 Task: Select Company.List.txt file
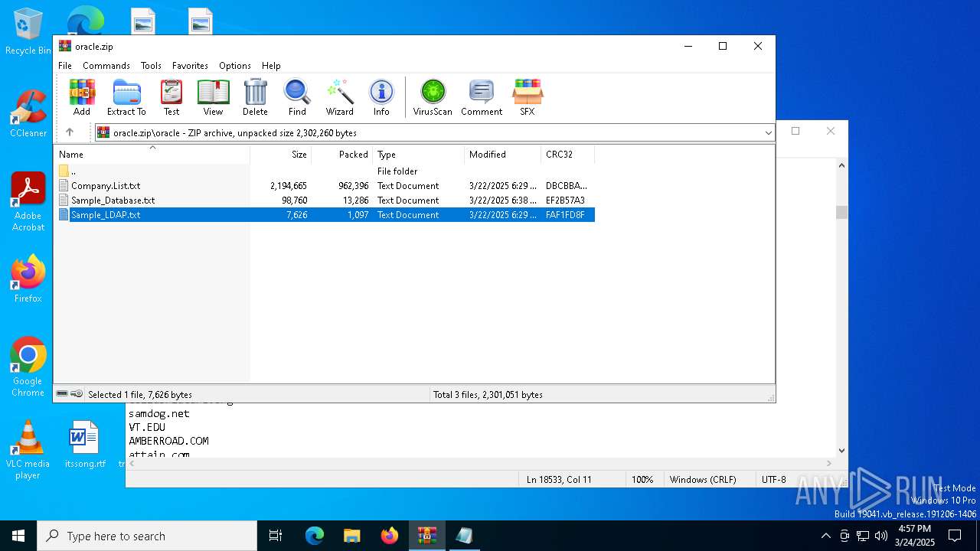pos(325,186)
